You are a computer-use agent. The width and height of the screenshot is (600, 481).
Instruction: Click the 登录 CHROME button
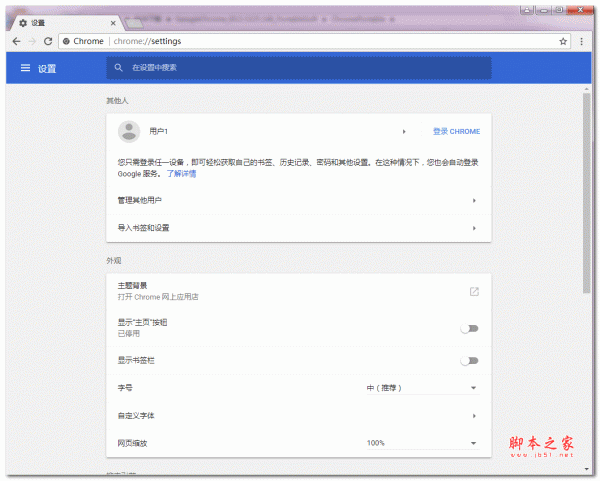[456, 131]
